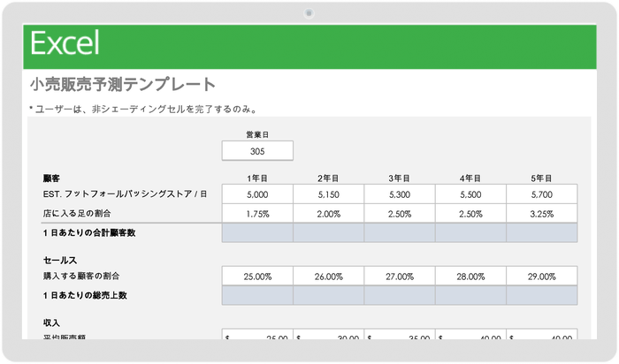The image size is (619, 364).
Task: Click the Excel logo text in green banner
Action: tap(65, 42)
